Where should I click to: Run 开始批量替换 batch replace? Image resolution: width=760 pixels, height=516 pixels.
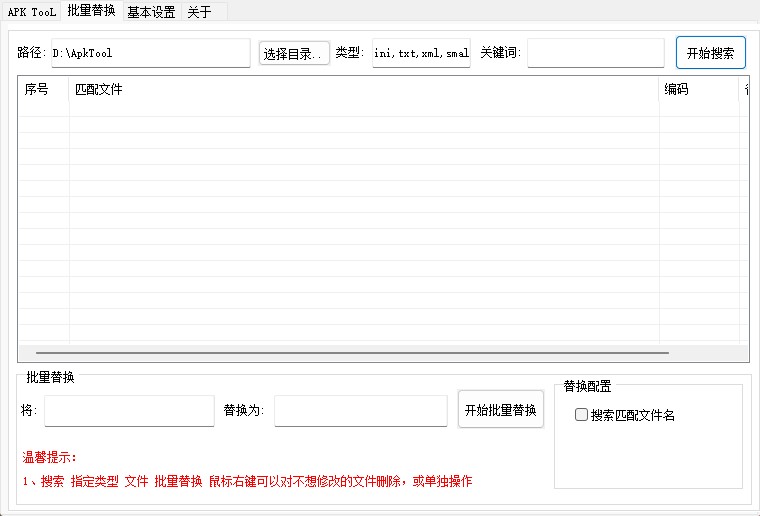click(x=500, y=410)
